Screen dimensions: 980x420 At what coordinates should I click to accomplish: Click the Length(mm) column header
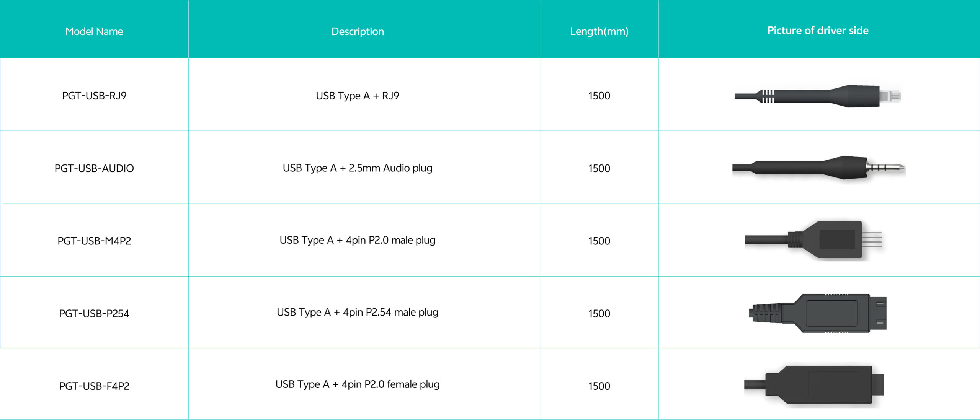(x=599, y=31)
